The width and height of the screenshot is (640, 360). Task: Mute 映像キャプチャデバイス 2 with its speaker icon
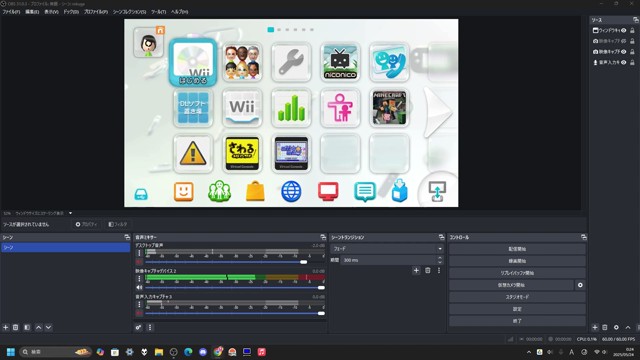click(139, 287)
